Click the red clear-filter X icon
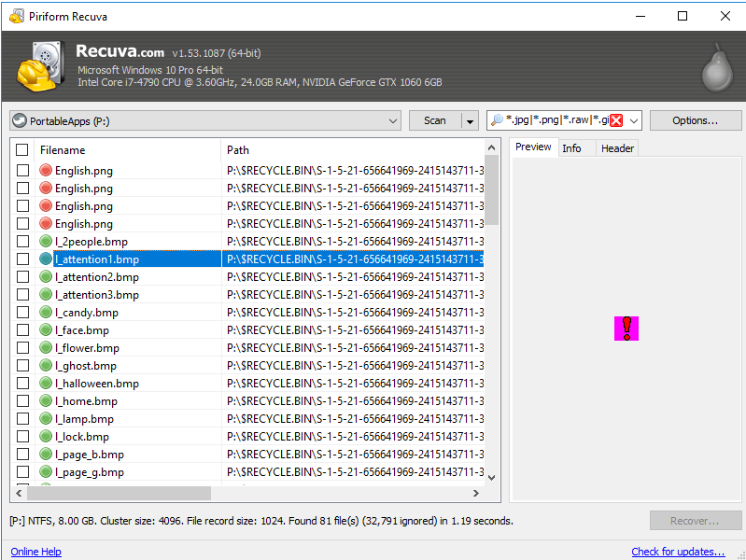 616,120
